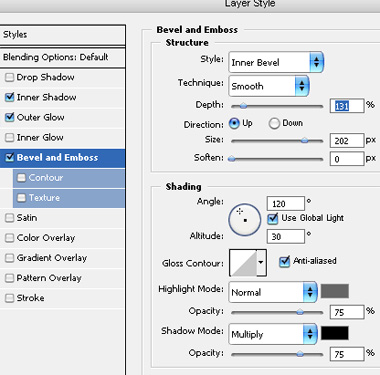Screen dimensions: 380x375
Task: Expand the Gloss Contour picker arrow
Action: tap(261, 263)
